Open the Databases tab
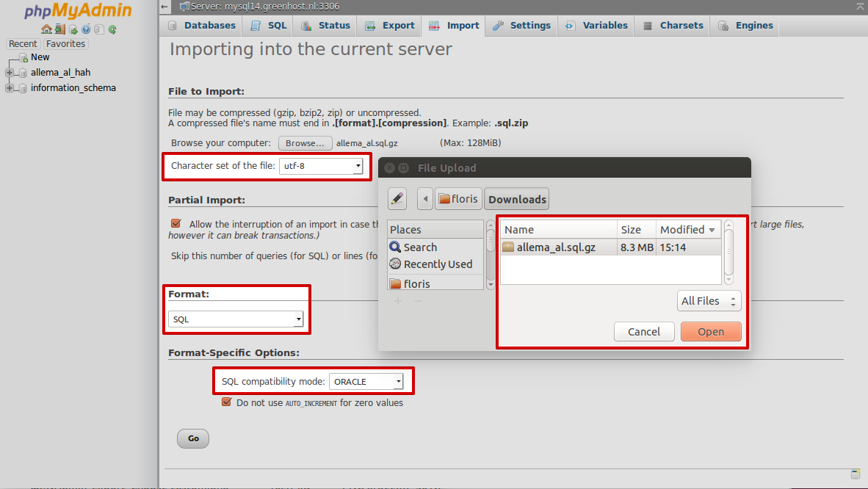 202,26
